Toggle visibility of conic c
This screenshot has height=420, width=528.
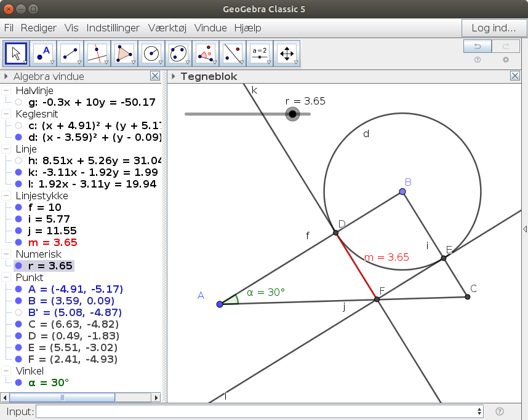click(x=18, y=125)
